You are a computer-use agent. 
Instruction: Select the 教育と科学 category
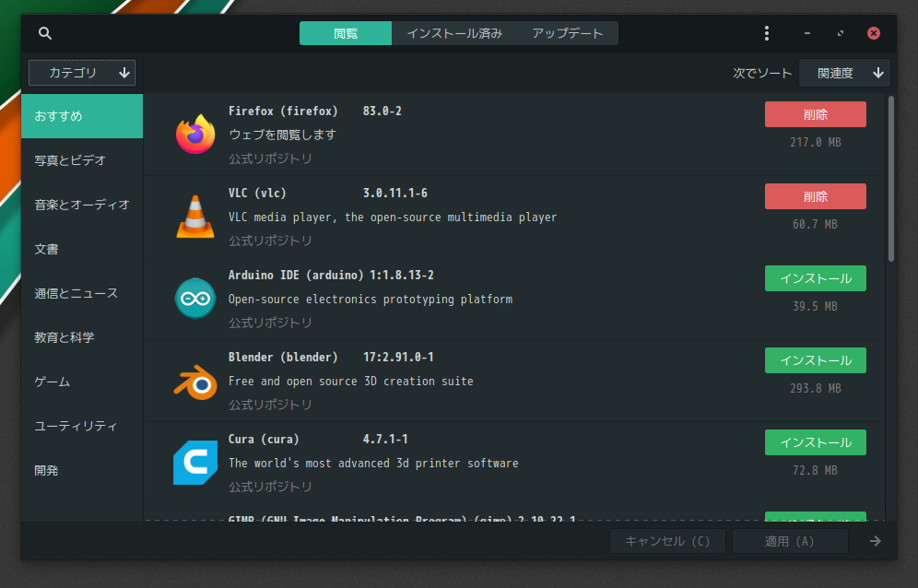82,337
